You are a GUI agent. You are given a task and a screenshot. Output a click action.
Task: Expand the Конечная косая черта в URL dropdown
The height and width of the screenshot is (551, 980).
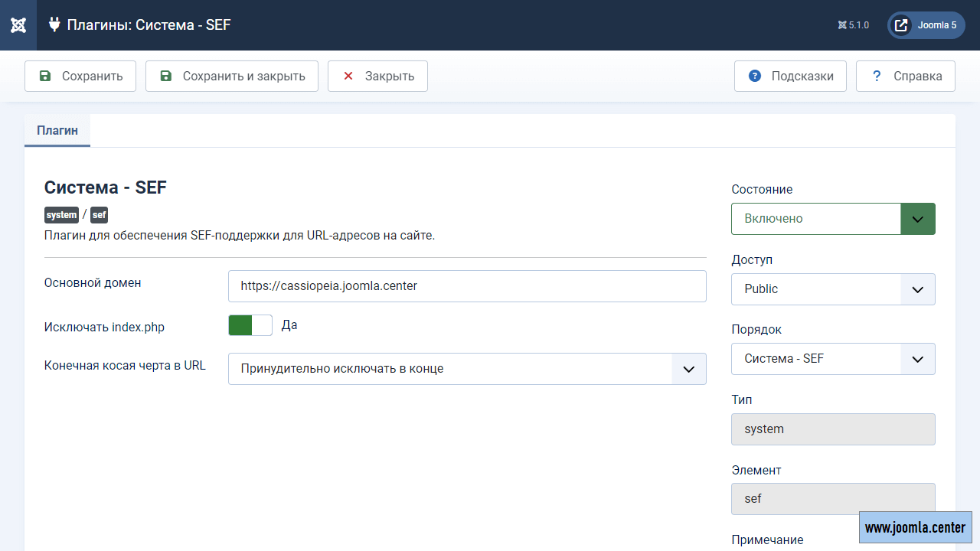pyautogui.click(x=467, y=369)
